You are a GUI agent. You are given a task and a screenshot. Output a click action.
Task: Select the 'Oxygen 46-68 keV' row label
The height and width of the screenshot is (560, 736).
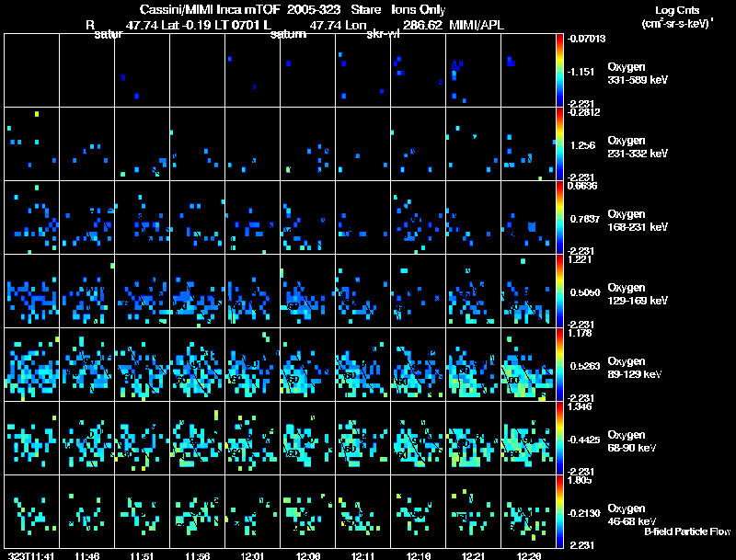tap(632, 515)
